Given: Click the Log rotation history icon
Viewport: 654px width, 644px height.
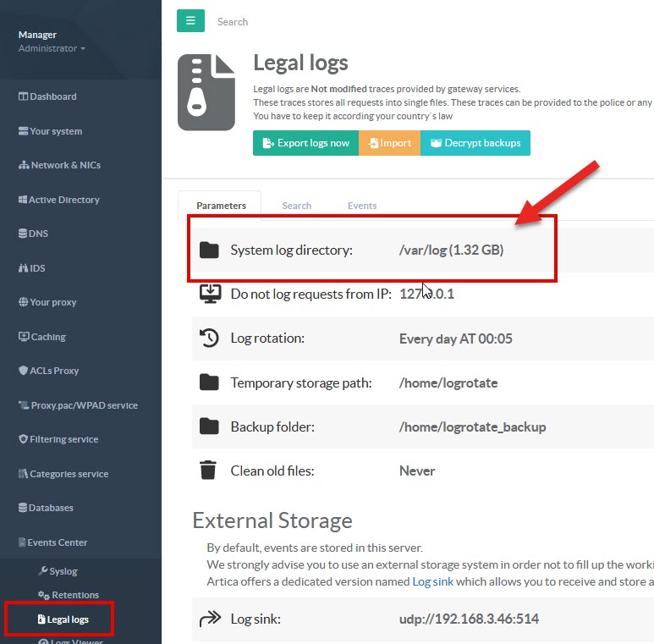Looking at the screenshot, I should (x=209, y=339).
